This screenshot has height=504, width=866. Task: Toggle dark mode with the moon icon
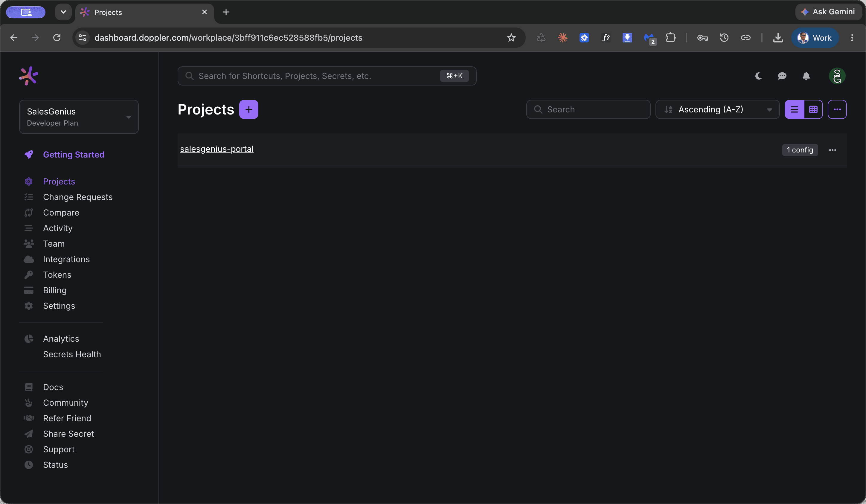click(x=758, y=76)
